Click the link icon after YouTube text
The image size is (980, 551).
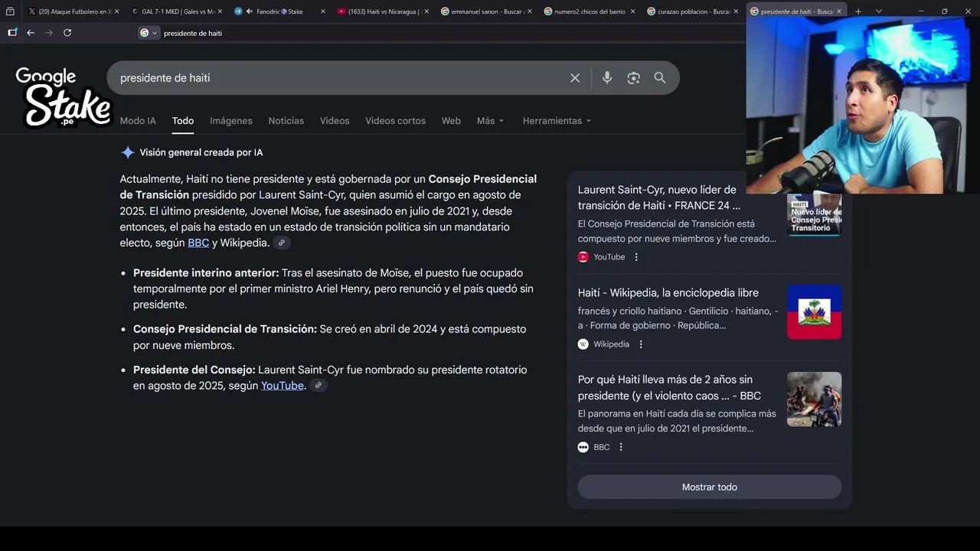(x=318, y=386)
